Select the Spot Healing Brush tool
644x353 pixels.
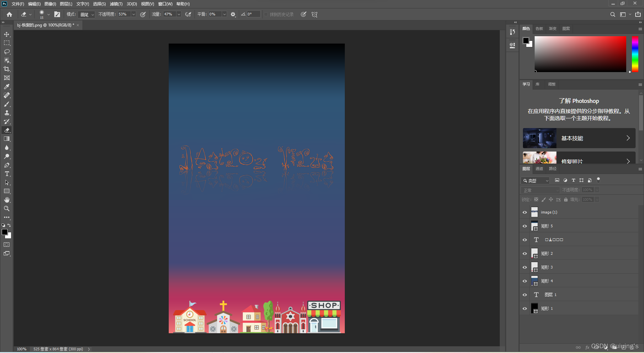coord(7,96)
